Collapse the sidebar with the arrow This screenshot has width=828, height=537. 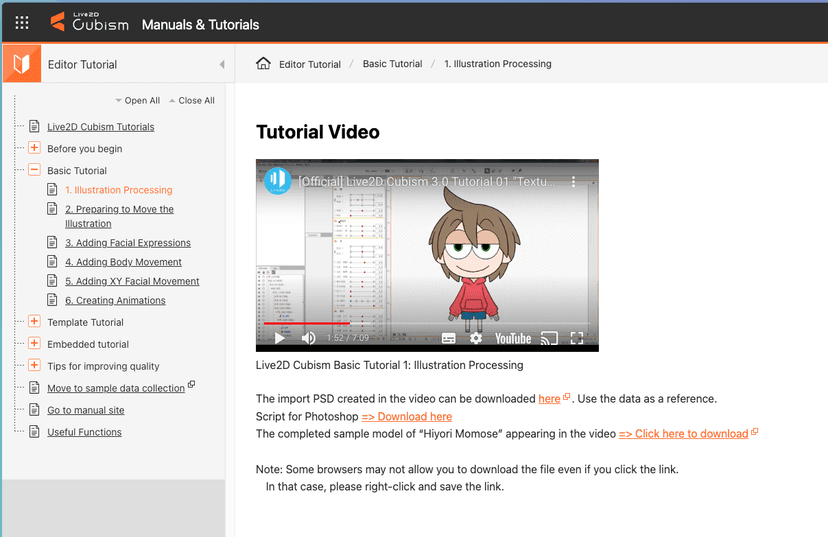point(222,65)
